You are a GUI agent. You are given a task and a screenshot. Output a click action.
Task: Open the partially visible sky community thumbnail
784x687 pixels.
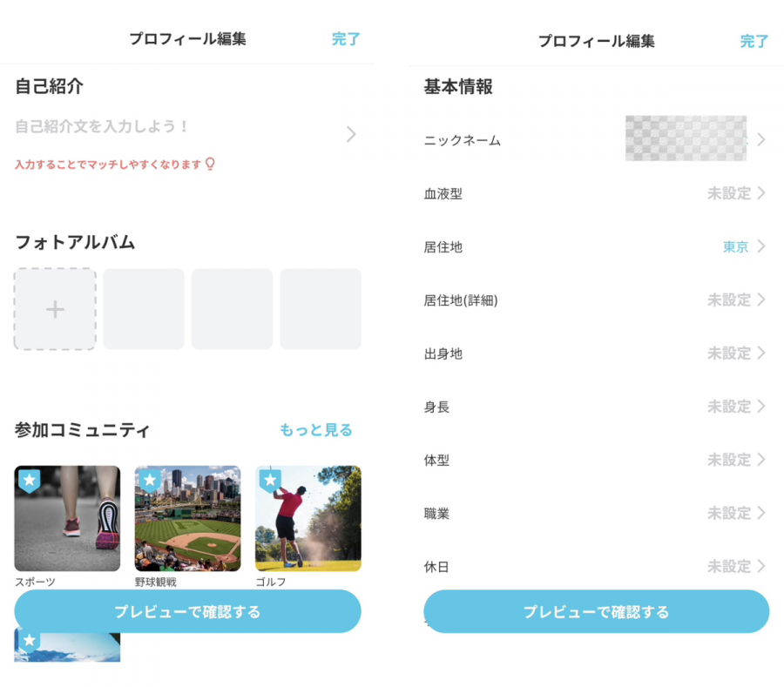[67, 648]
